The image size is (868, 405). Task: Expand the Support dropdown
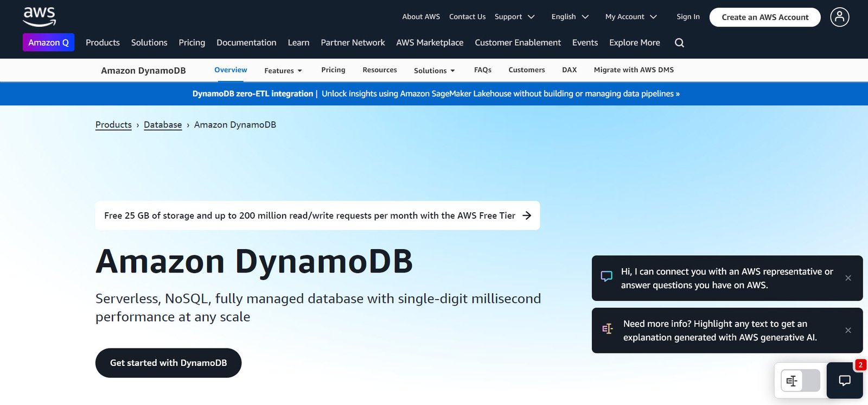pos(514,17)
